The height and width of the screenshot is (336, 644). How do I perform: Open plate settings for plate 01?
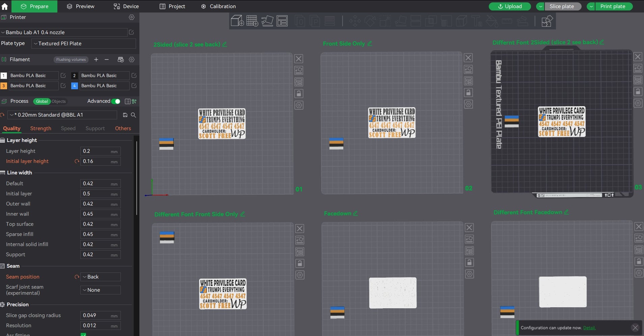coord(299,105)
